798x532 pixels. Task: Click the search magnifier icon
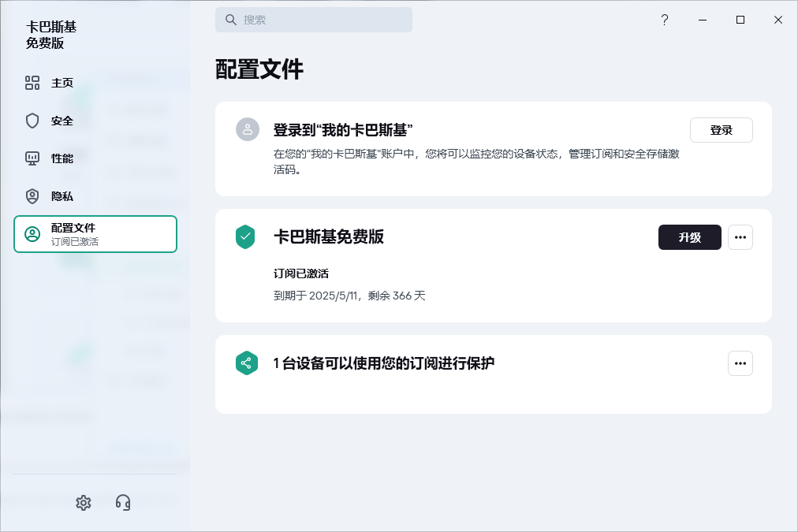229,19
